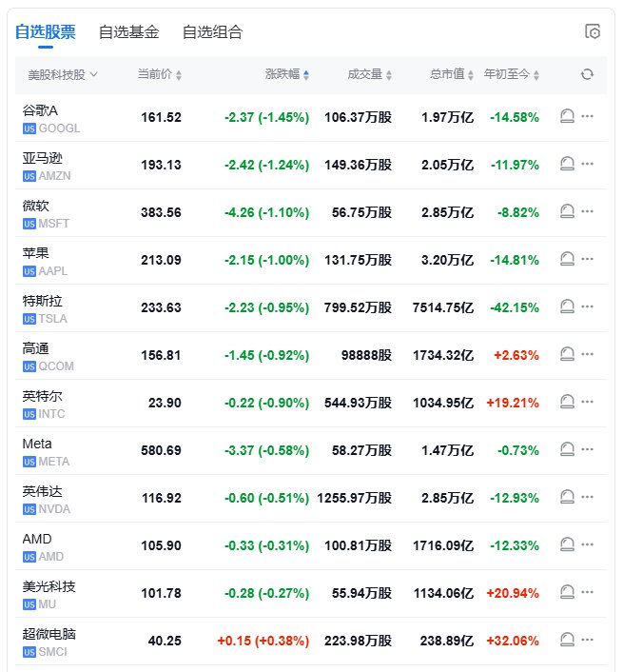Open 英伟达 stock name link
623x672 pixels.
coord(43,491)
